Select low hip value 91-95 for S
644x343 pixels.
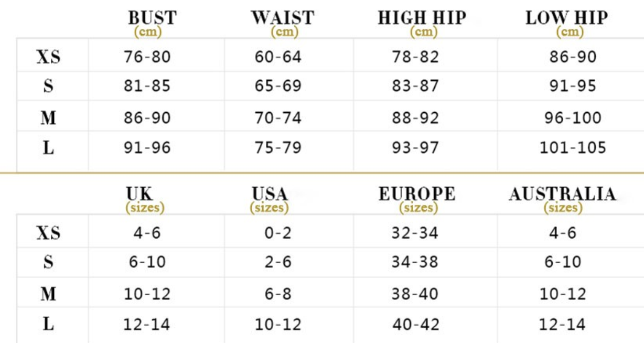pyautogui.click(x=573, y=86)
